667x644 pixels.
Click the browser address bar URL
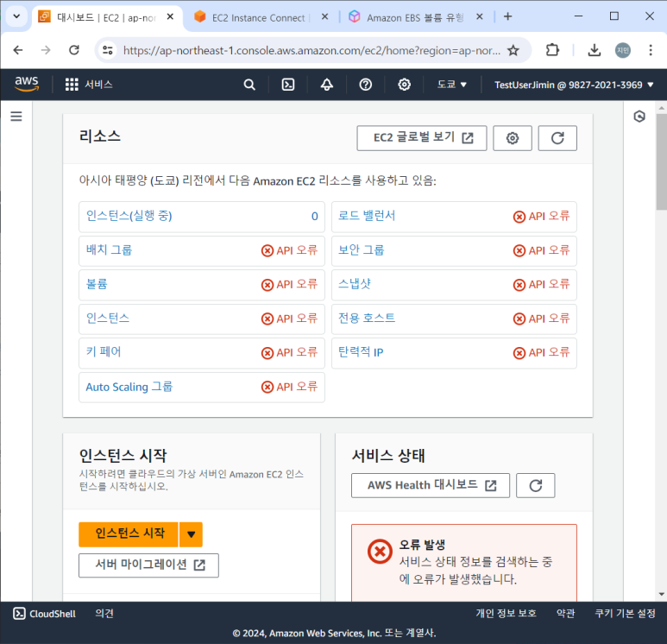(311, 51)
